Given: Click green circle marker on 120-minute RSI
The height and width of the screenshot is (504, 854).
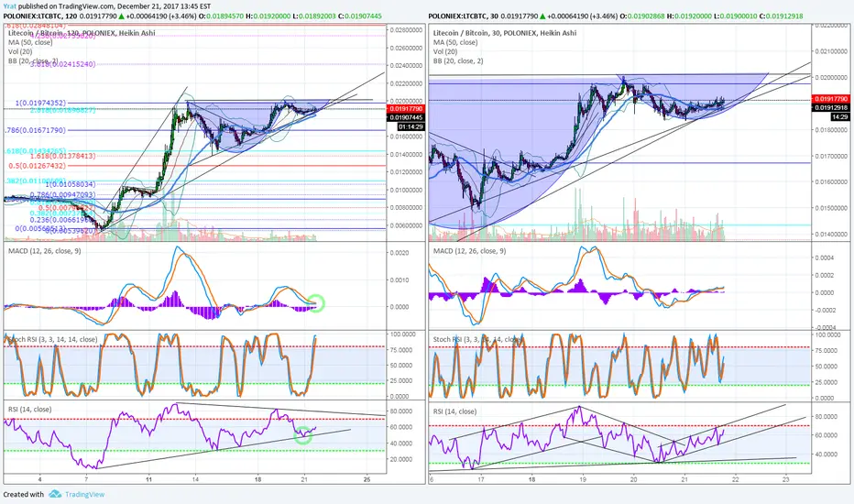Looking at the screenshot, I should 302,434.
